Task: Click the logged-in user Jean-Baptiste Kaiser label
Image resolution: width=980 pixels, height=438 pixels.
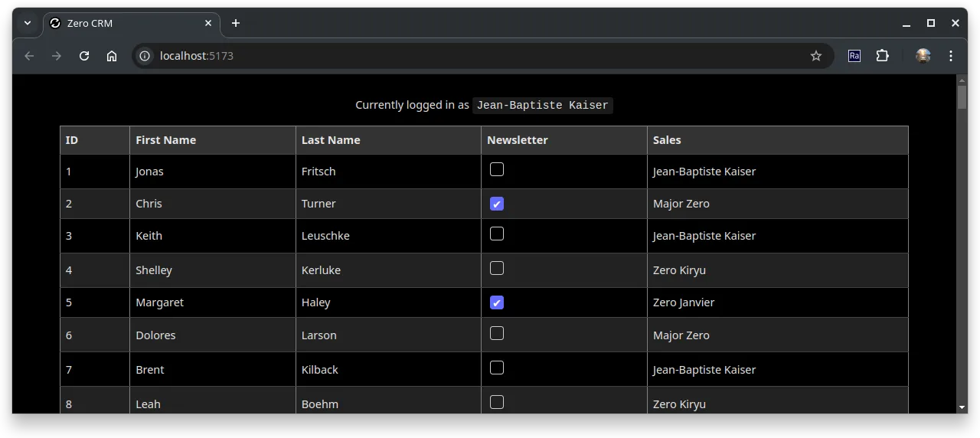Action: tap(542, 105)
